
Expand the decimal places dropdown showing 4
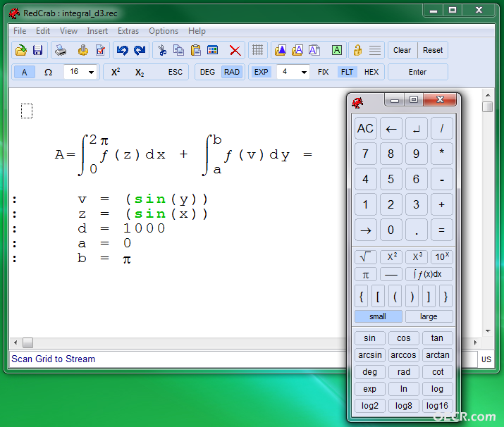click(x=293, y=72)
